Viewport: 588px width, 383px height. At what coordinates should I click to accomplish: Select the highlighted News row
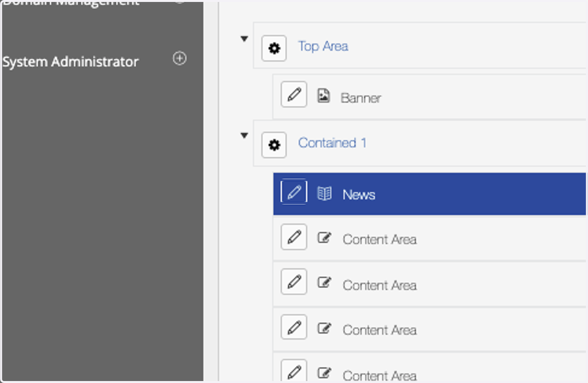pos(430,194)
